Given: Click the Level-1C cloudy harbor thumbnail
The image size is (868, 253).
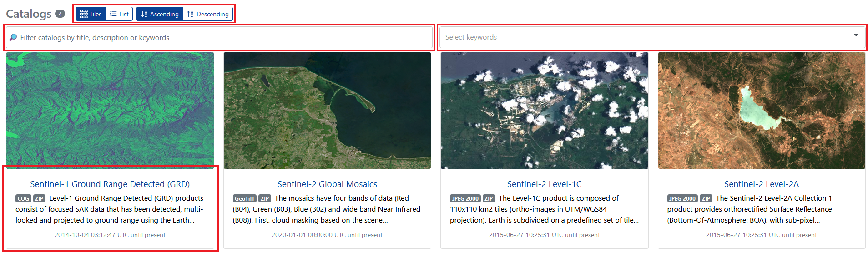Looking at the screenshot, I should click(x=544, y=111).
